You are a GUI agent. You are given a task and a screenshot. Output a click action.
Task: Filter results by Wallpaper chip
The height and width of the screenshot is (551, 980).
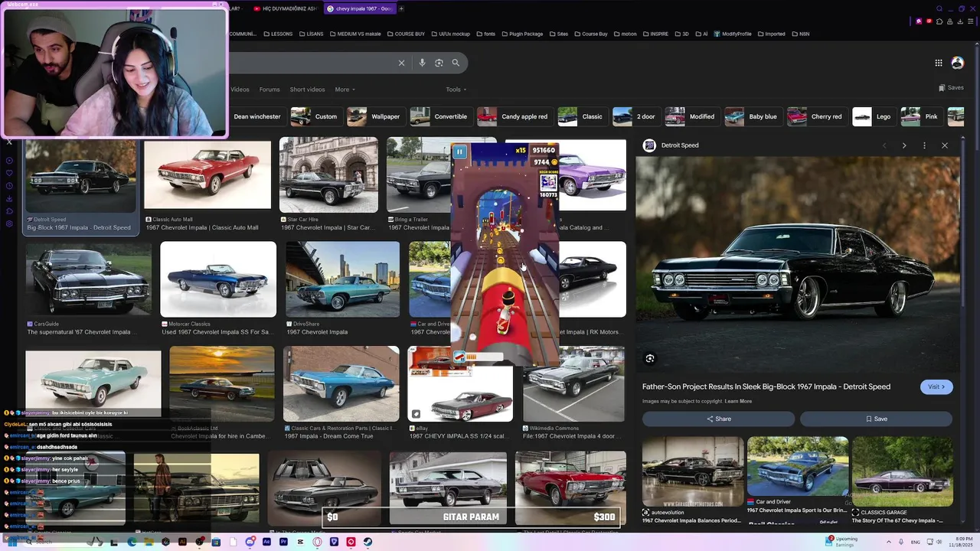coord(375,116)
